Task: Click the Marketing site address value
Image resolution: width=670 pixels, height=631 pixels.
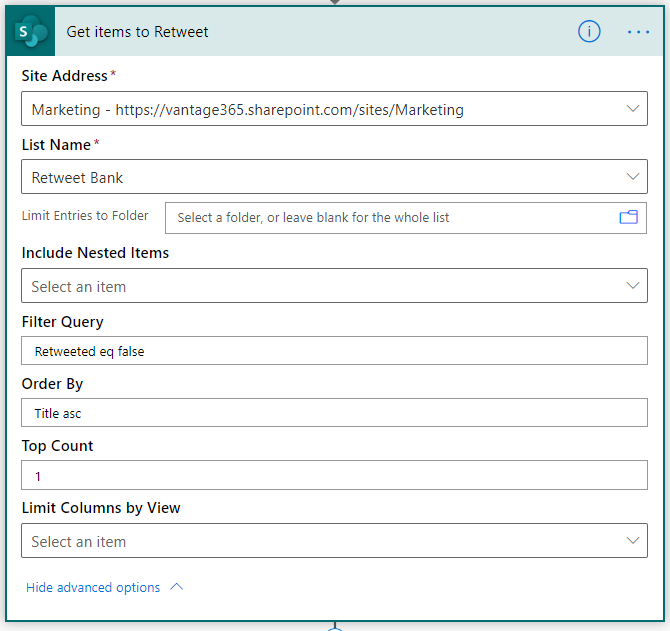Action: [248, 110]
